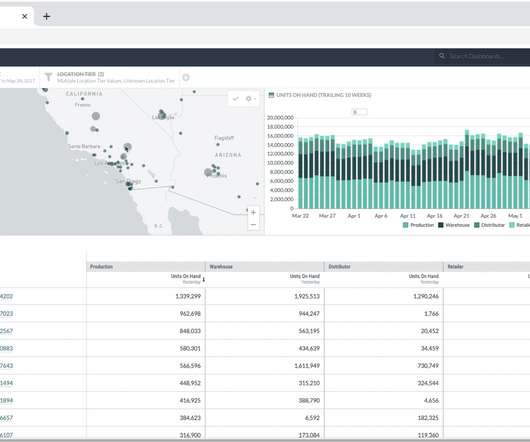Screen dimensions: 530x442
Task: Click the Units On Hand chart icon
Action: (x=271, y=95)
